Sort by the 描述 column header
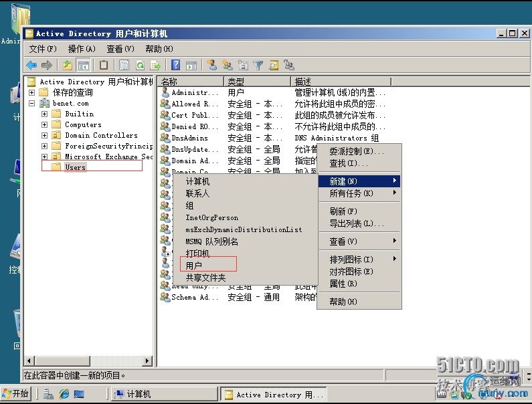Screen dimensions: 532x404 (x=341, y=82)
